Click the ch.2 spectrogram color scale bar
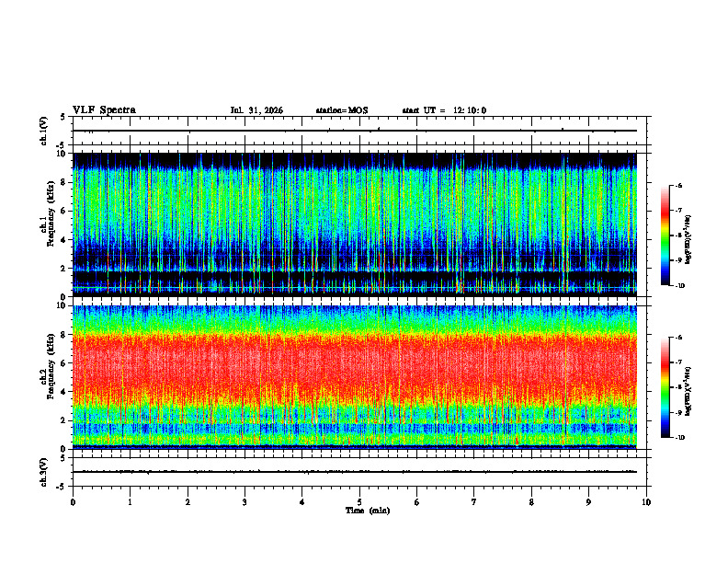728x563 pixels. pos(665,387)
